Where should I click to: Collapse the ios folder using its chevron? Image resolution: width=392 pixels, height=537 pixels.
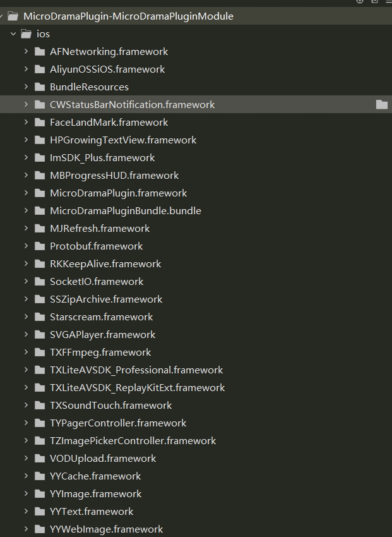pyautogui.click(x=13, y=34)
